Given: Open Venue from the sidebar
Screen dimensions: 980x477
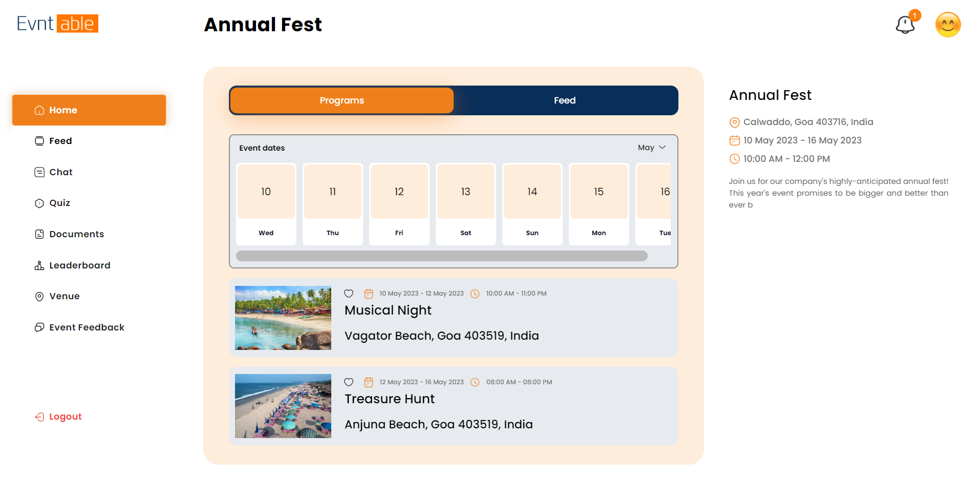Looking at the screenshot, I should 64,296.
